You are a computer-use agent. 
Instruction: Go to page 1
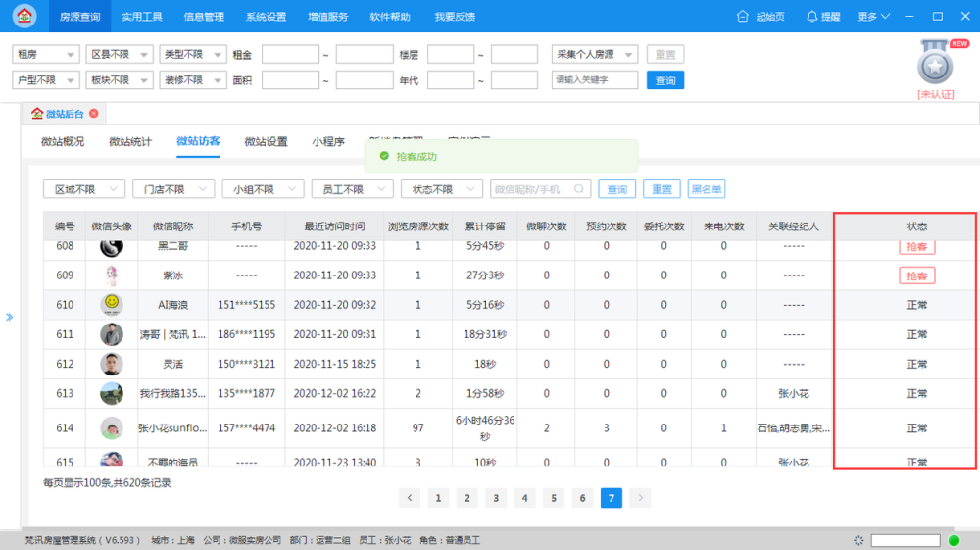point(438,498)
